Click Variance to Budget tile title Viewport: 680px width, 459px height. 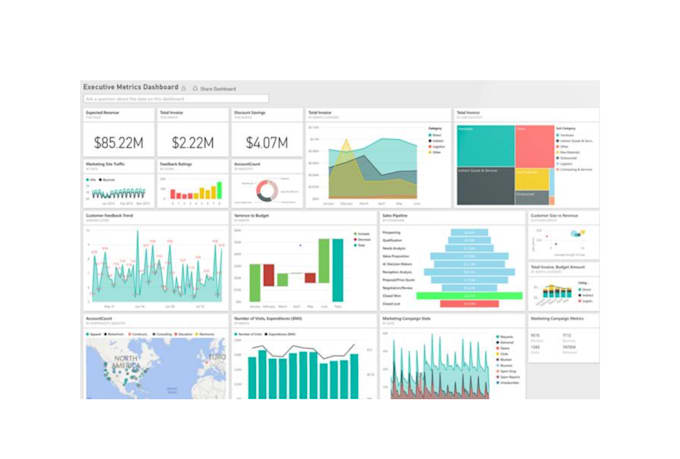click(x=251, y=216)
